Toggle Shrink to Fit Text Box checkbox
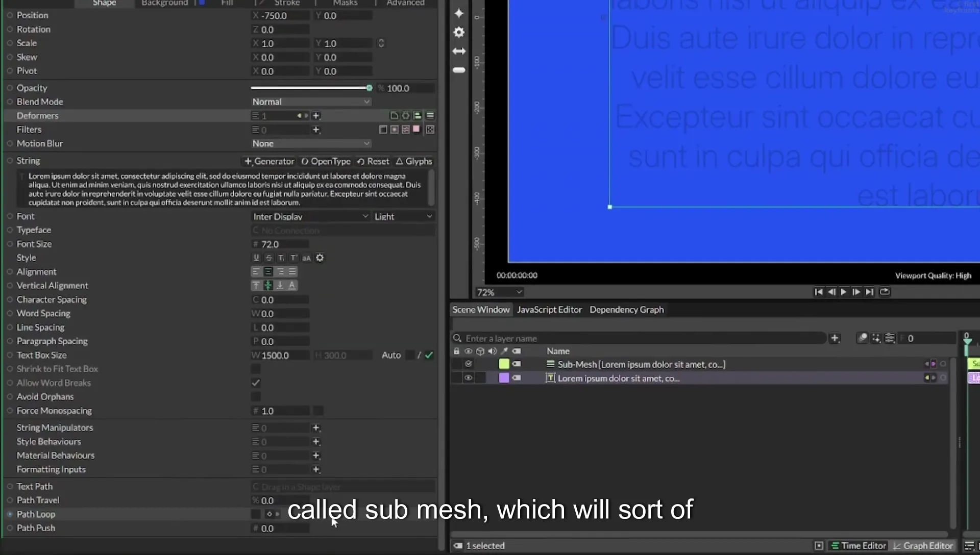Screen dimensions: 980x555 click(256, 369)
